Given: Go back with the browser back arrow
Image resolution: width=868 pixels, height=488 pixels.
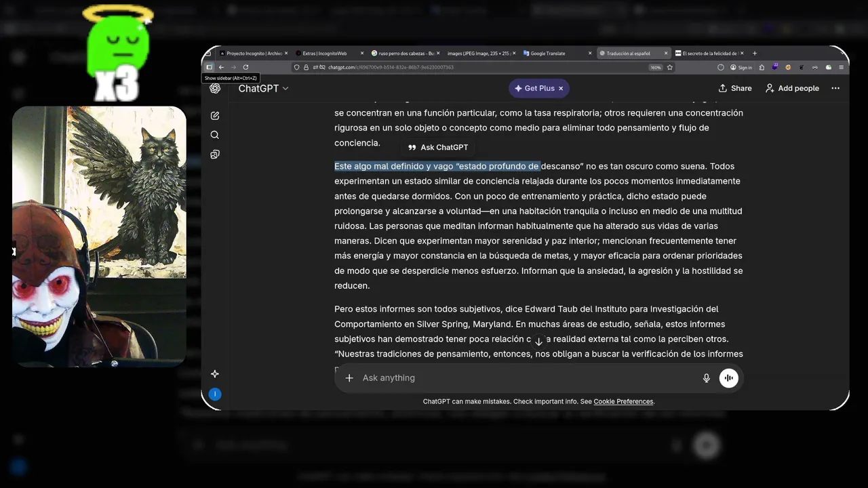Looking at the screenshot, I should click(221, 67).
